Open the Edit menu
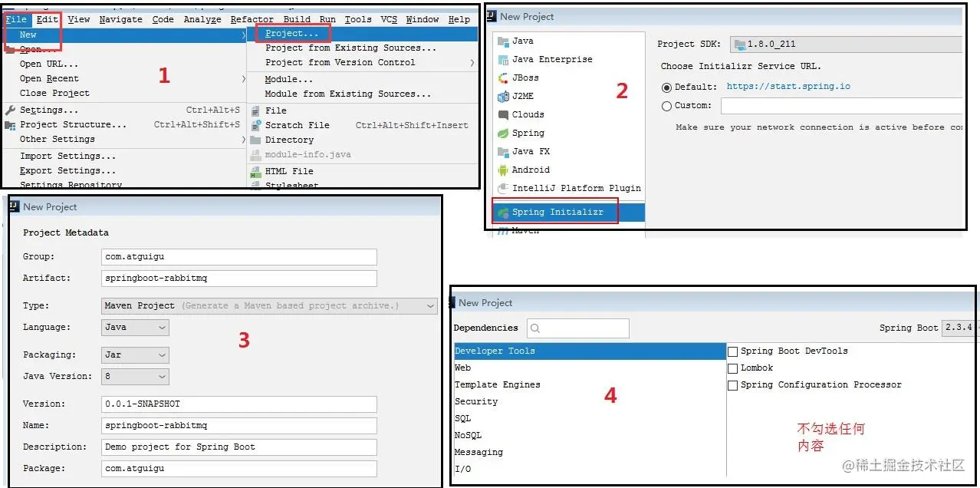 click(47, 19)
